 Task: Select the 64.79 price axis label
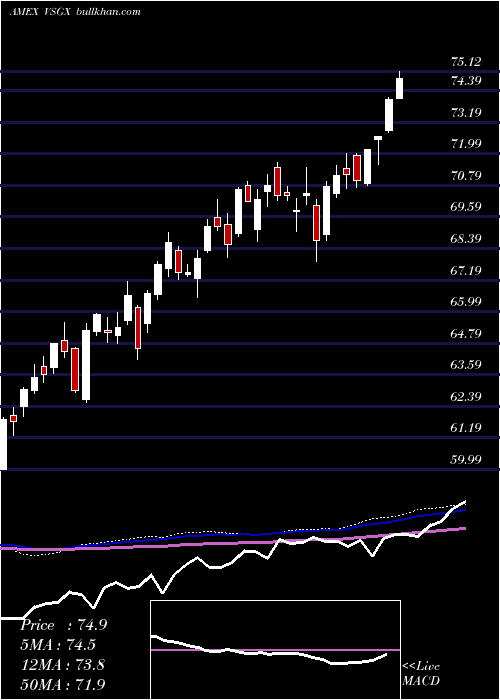(x=466, y=333)
